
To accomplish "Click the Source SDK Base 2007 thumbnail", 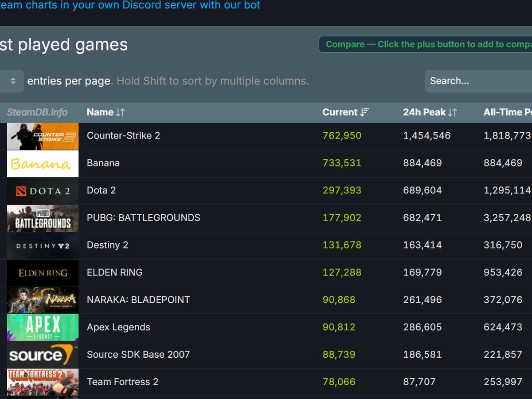I will click(x=43, y=355).
